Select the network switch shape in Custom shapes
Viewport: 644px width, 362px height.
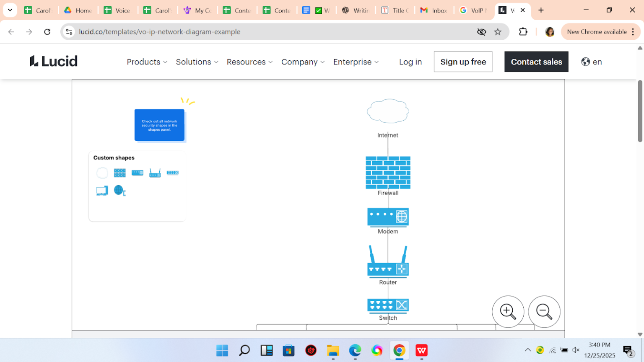pos(172,172)
